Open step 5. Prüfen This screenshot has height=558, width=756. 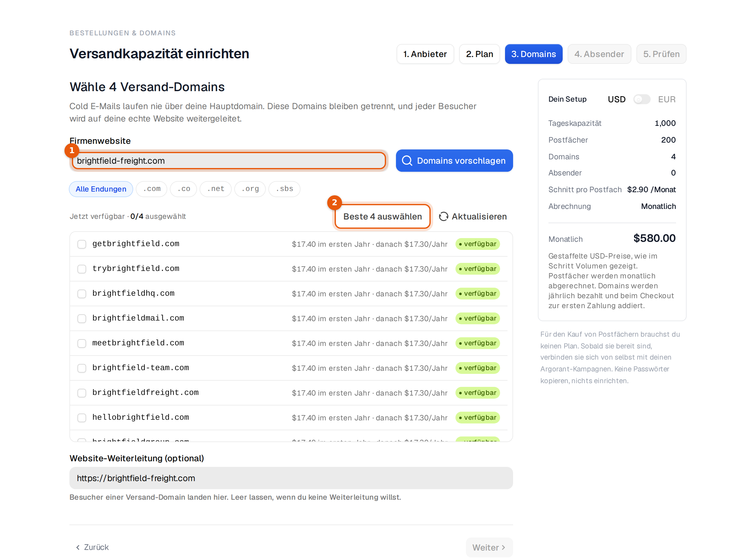point(661,54)
